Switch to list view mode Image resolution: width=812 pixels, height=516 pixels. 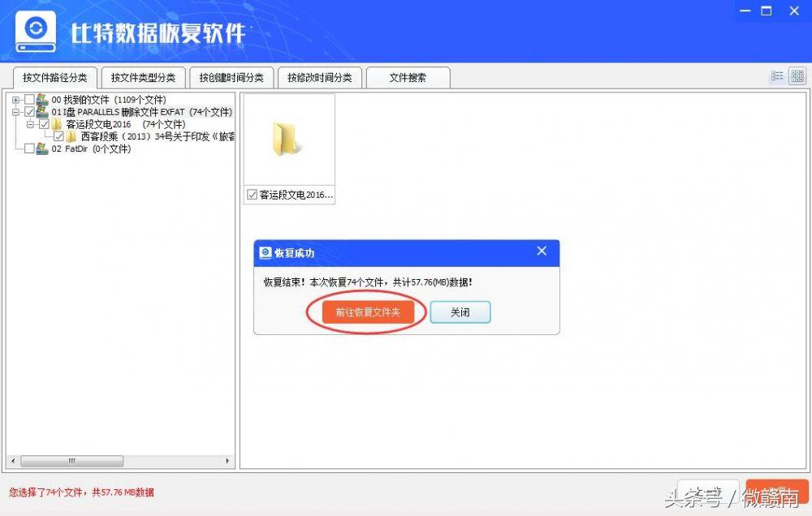[x=776, y=75]
